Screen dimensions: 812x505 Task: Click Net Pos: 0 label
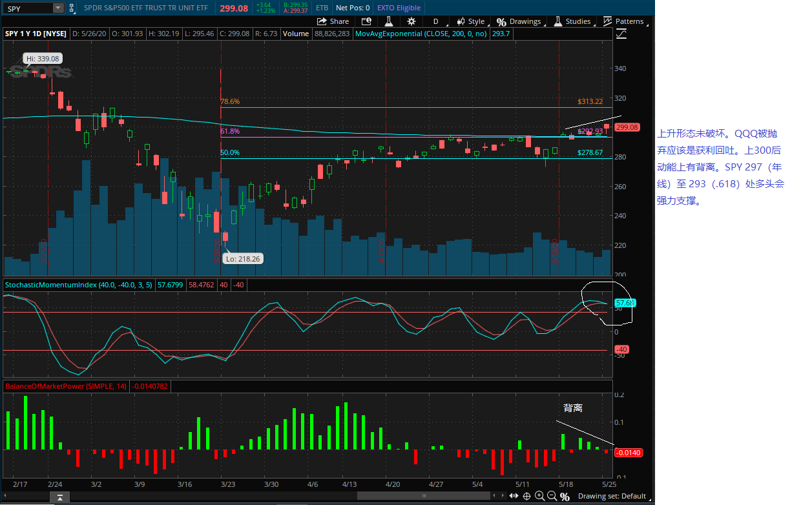click(353, 8)
